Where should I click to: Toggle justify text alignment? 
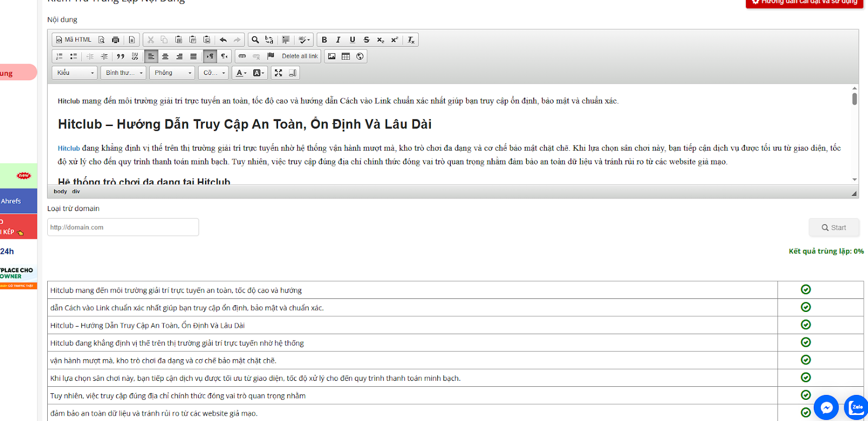click(x=193, y=56)
